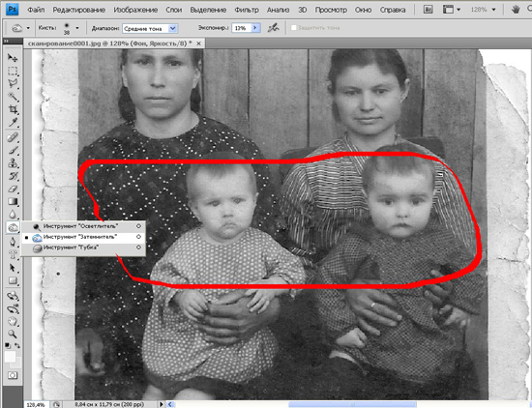Expand the exposure slider arrow
Viewport: 532px width, 408px height.
255,28
